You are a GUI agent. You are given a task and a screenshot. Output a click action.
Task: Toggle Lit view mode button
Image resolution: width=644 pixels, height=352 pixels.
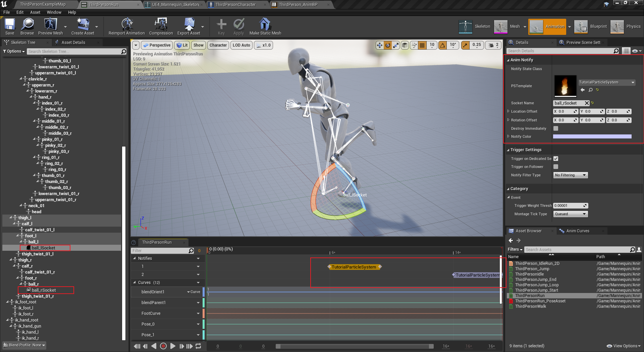pyautogui.click(x=182, y=45)
